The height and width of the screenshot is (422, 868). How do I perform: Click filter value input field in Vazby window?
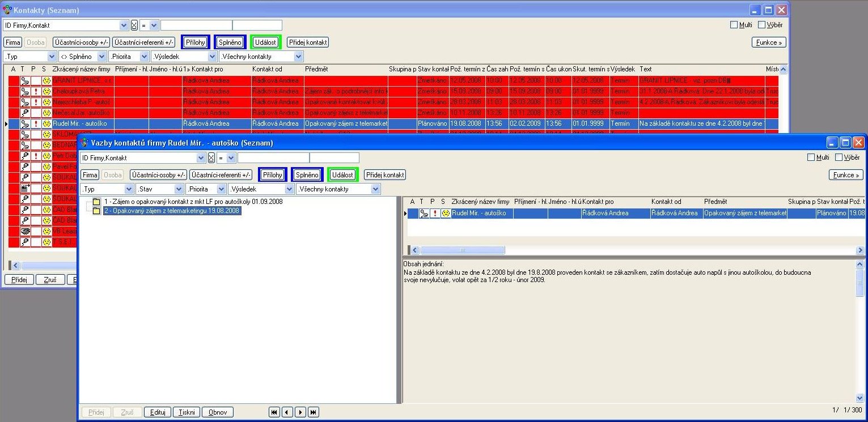click(x=273, y=158)
